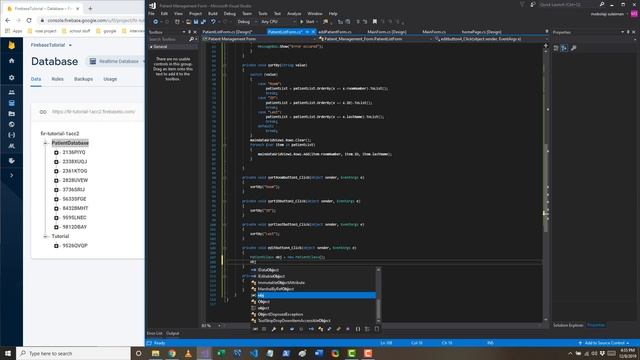Collapse the Tutorial node

pyautogui.click(x=46, y=236)
